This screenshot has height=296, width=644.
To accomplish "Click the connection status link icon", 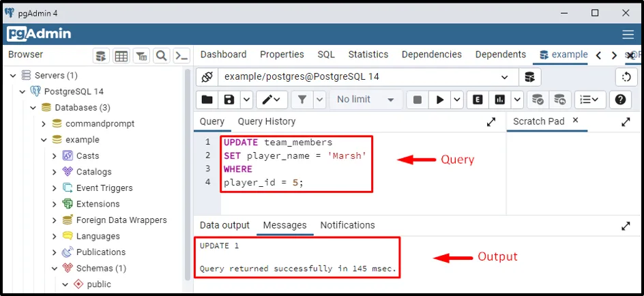I will pyautogui.click(x=207, y=77).
